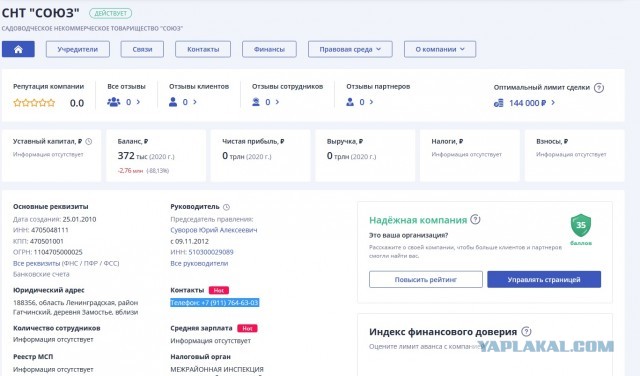Click the reputation star rating

tap(34, 103)
